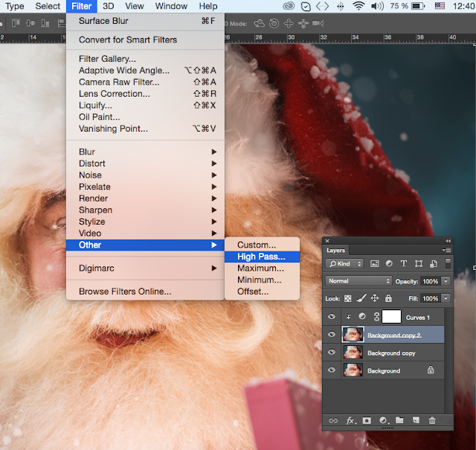Lock layer position icon
This screenshot has height=450, width=476.
375,298
